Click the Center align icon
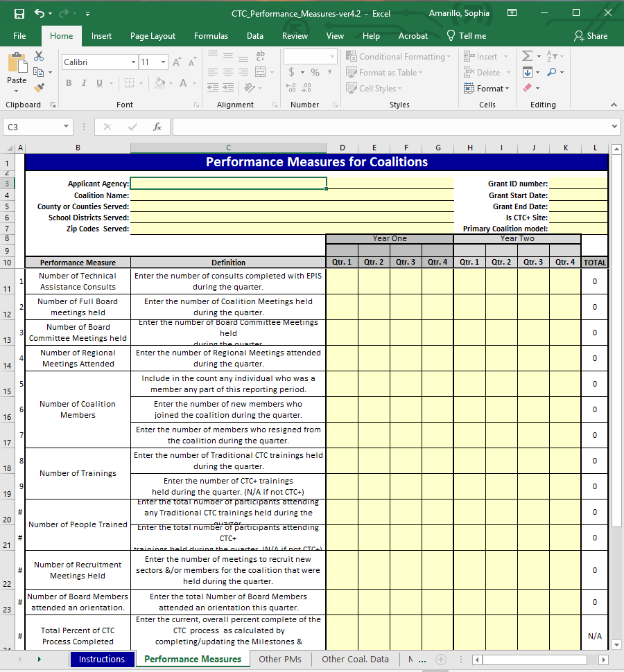This screenshot has height=672, width=624. coord(228,72)
